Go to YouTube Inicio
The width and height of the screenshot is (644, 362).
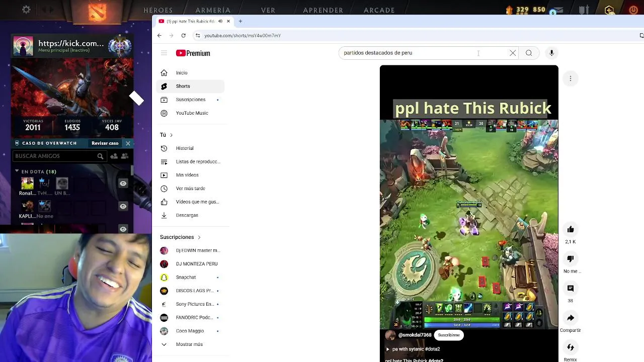pyautogui.click(x=190, y=73)
